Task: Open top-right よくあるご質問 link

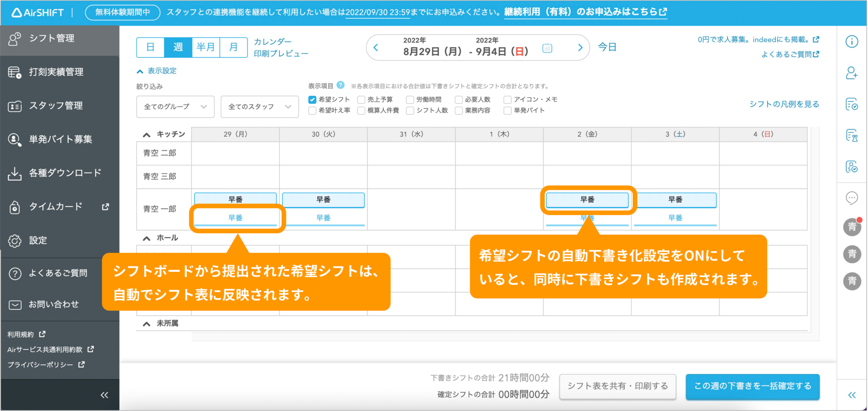Action: click(790, 55)
